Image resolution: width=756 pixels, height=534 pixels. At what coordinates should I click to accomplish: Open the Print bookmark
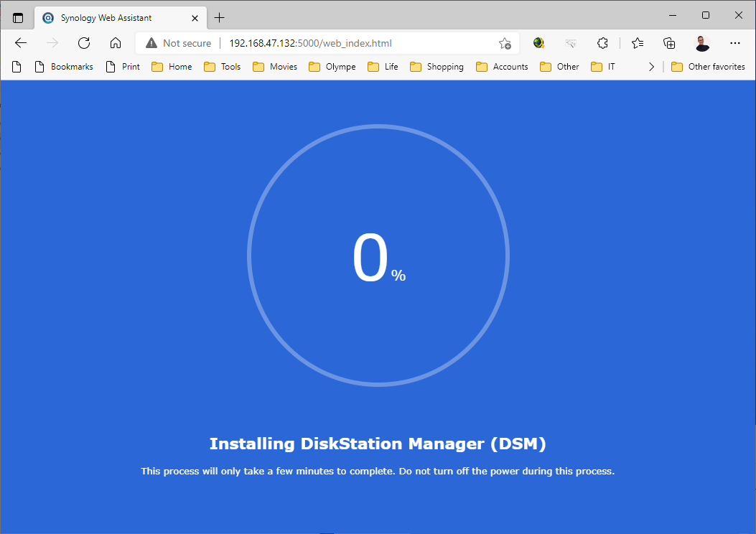tap(123, 67)
